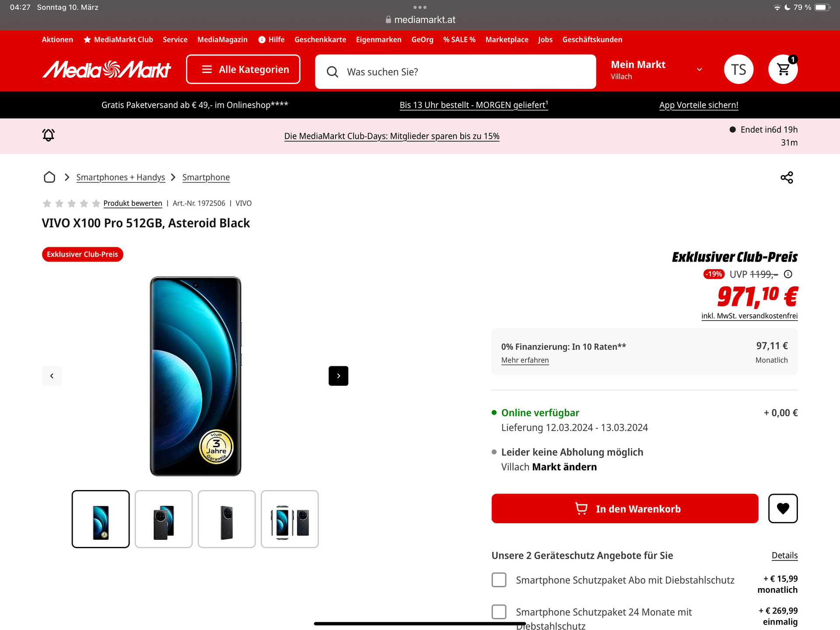Click the Markt ändern link
This screenshot has height=630, width=840.
pyautogui.click(x=564, y=467)
